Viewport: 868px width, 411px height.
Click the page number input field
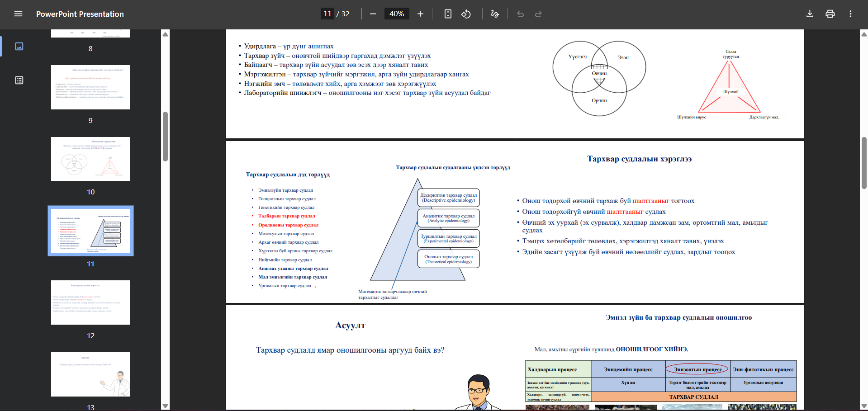click(327, 14)
